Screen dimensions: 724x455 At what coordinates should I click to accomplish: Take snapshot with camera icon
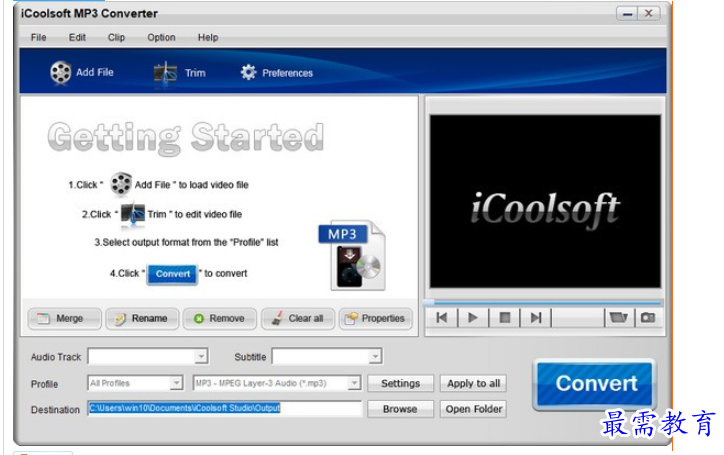(648, 318)
